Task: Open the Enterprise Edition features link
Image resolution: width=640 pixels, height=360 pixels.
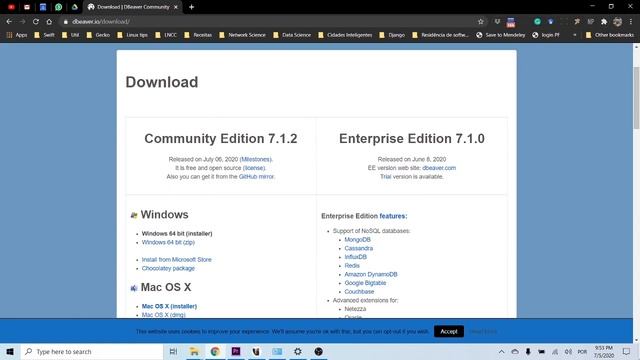Action: [x=393, y=216]
